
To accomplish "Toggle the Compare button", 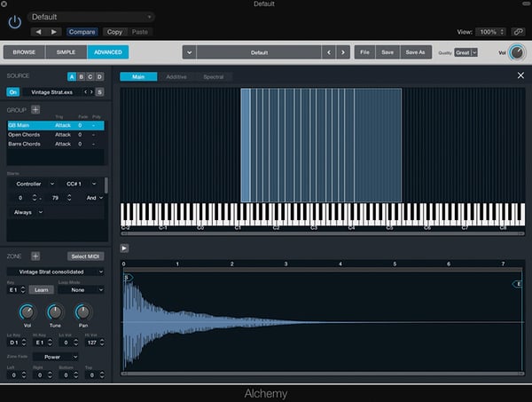I will pyautogui.click(x=82, y=32).
